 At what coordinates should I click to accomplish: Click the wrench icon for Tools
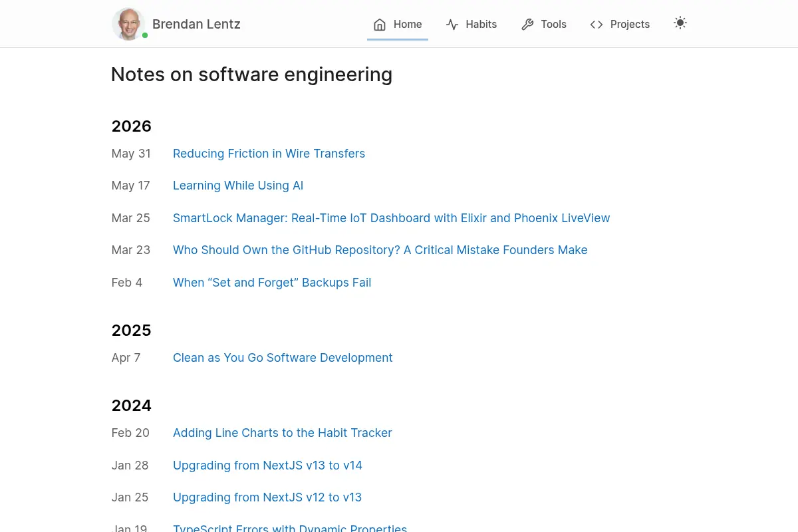527,25
